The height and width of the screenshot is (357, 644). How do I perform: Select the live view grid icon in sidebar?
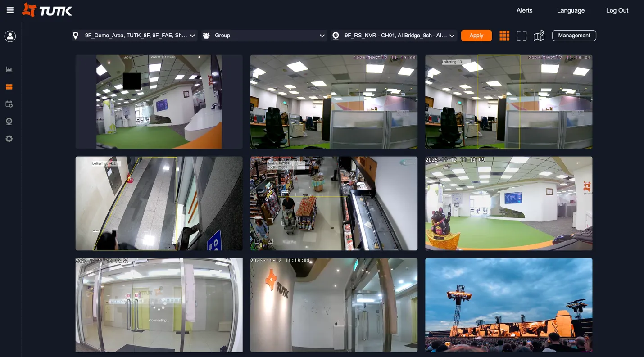coord(9,86)
